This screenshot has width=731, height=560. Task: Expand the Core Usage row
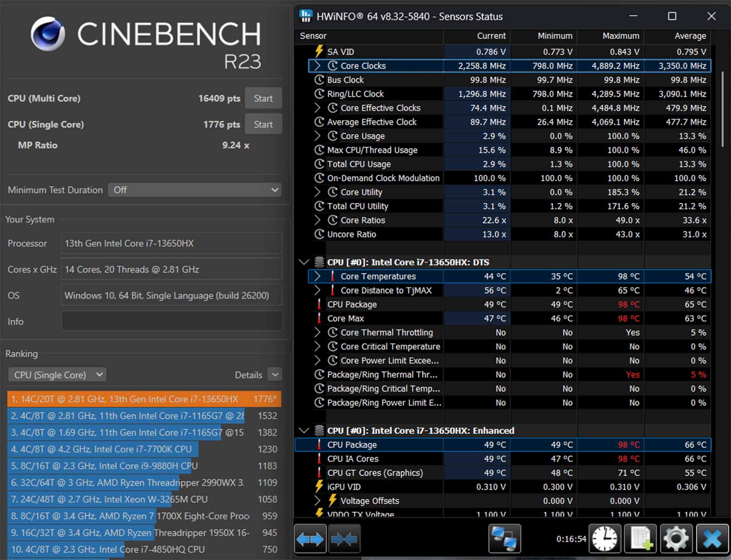[x=317, y=136]
